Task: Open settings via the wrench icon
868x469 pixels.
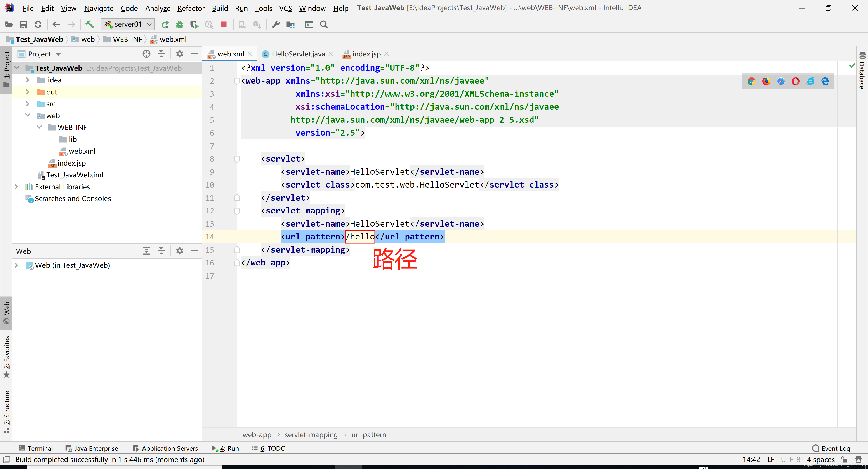Action: coord(276,24)
